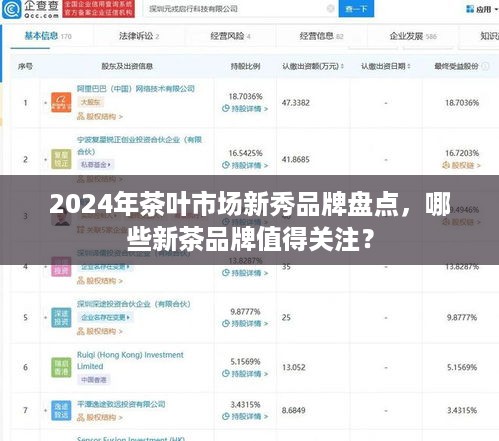Switch to the 法律诉讼 tab
The height and width of the screenshot is (441, 499).
(x=139, y=36)
